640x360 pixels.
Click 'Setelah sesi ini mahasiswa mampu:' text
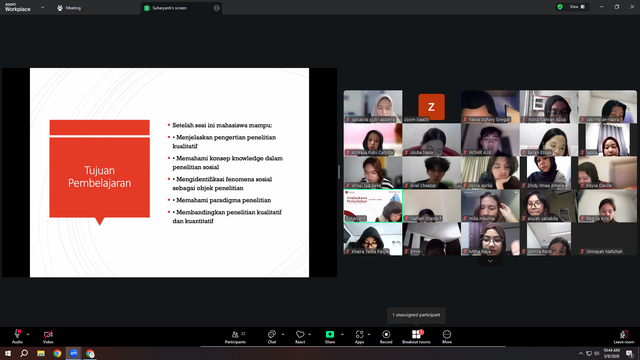click(222, 125)
